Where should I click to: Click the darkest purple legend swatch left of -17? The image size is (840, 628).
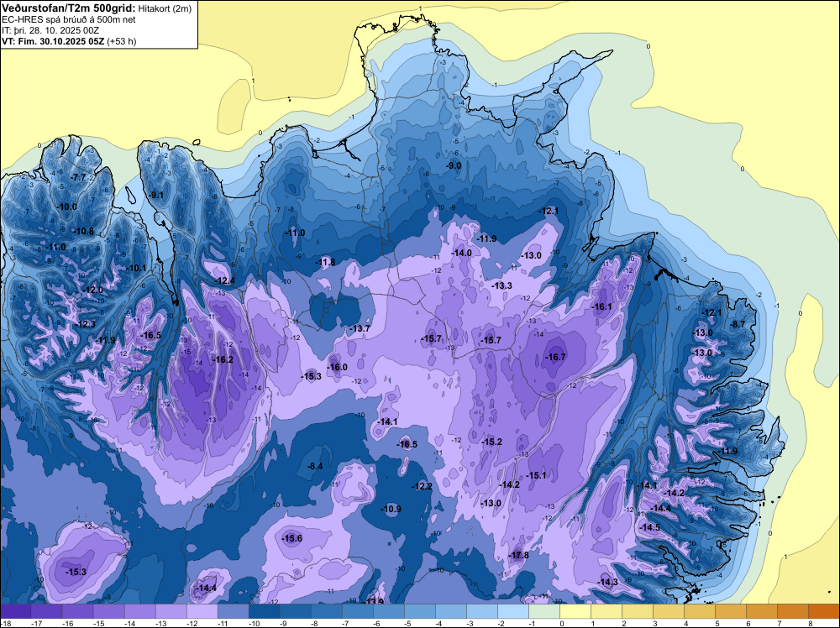point(15,611)
